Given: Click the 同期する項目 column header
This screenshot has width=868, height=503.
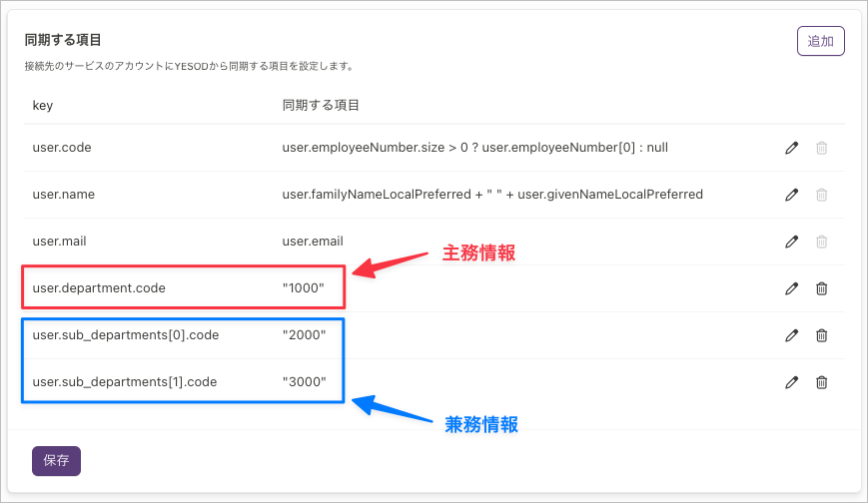Looking at the screenshot, I should [x=321, y=105].
